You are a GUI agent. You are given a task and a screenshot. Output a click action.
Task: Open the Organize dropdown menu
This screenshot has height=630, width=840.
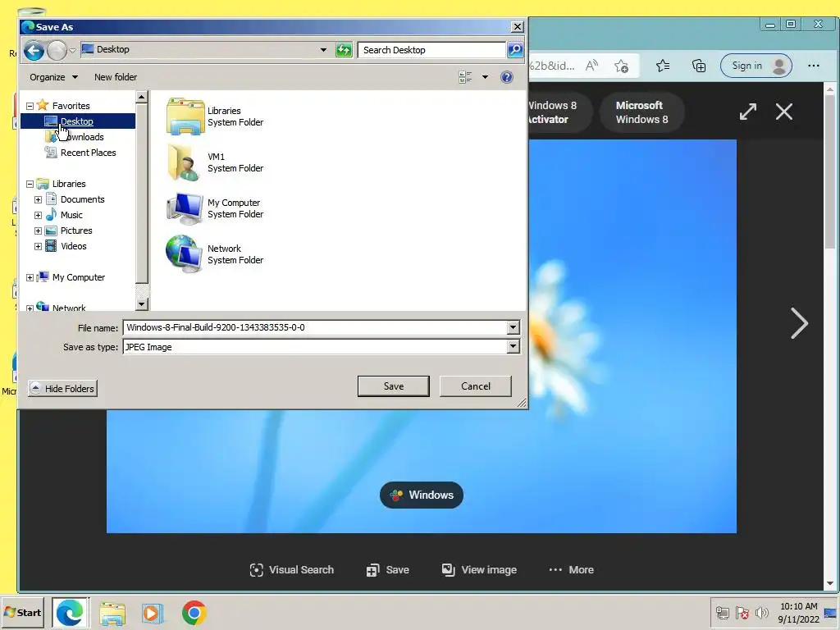pos(53,77)
